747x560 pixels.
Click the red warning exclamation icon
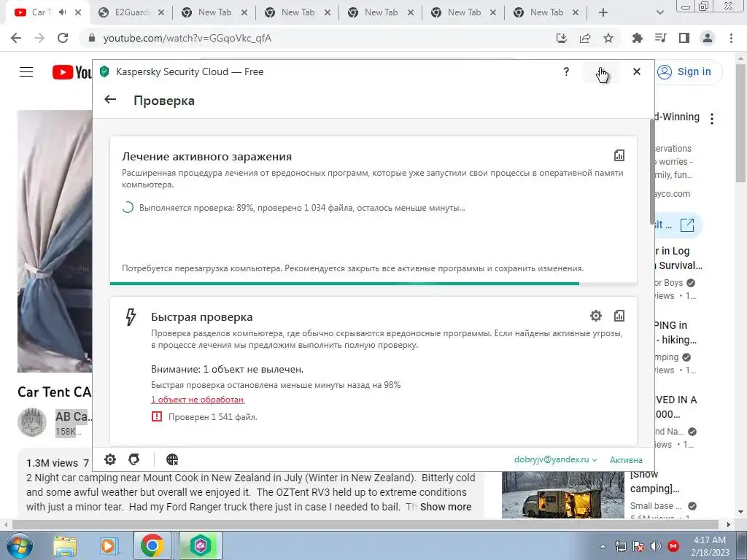(x=156, y=416)
